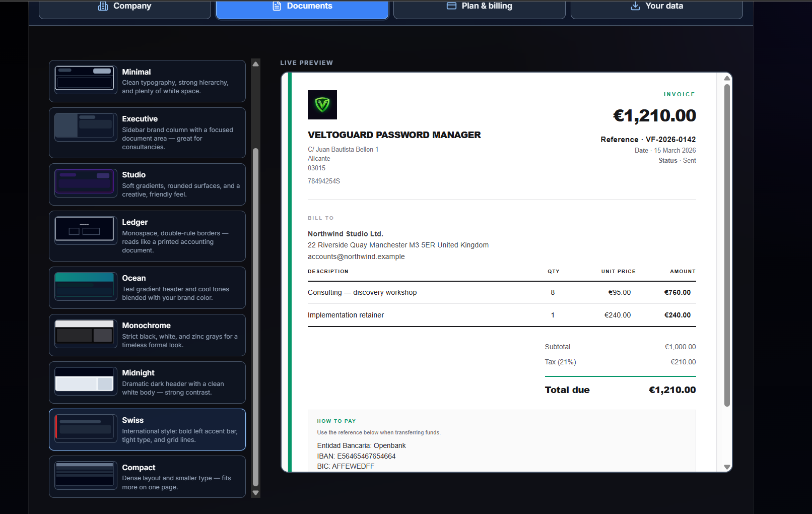812x514 pixels.
Task: Click preview pane scroll up arrow
Action: [727, 78]
